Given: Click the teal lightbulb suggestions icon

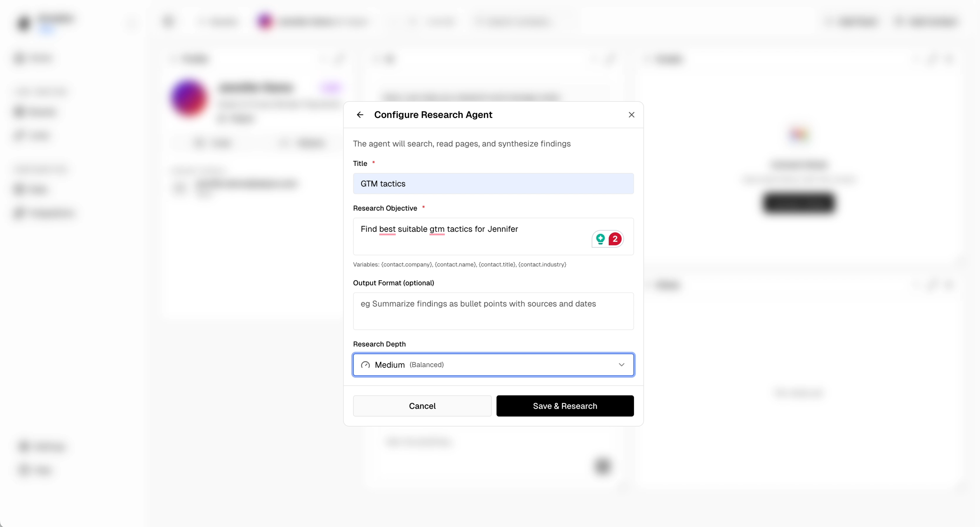Looking at the screenshot, I should [x=600, y=239].
